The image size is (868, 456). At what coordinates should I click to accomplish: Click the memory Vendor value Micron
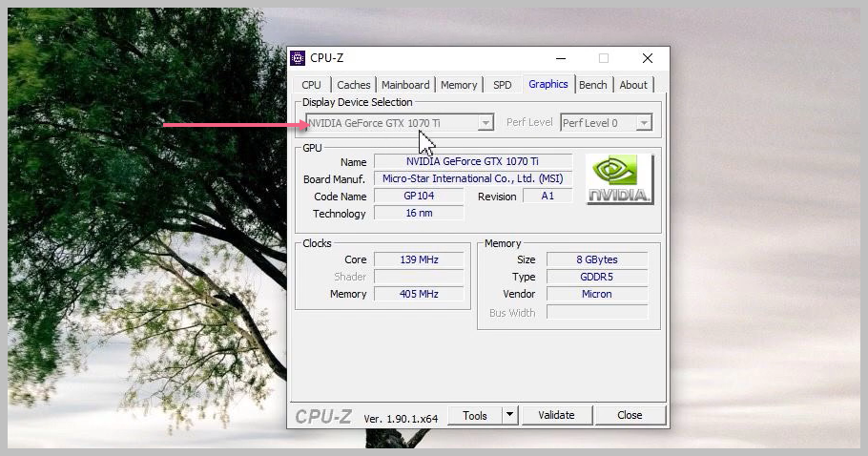(x=597, y=293)
